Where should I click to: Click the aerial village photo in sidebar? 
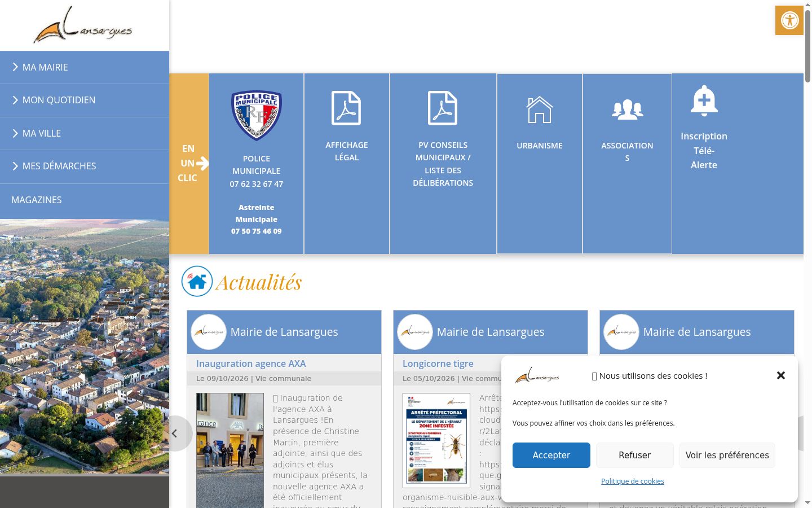point(85,347)
